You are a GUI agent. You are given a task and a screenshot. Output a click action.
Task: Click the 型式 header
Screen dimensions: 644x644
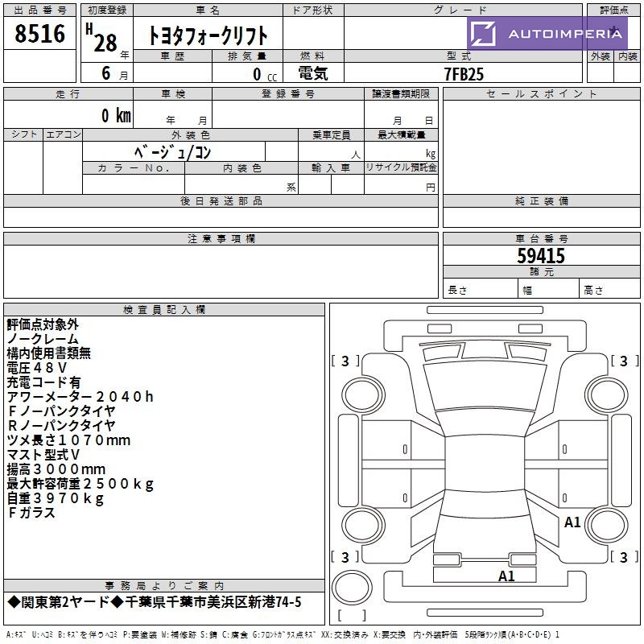click(464, 56)
